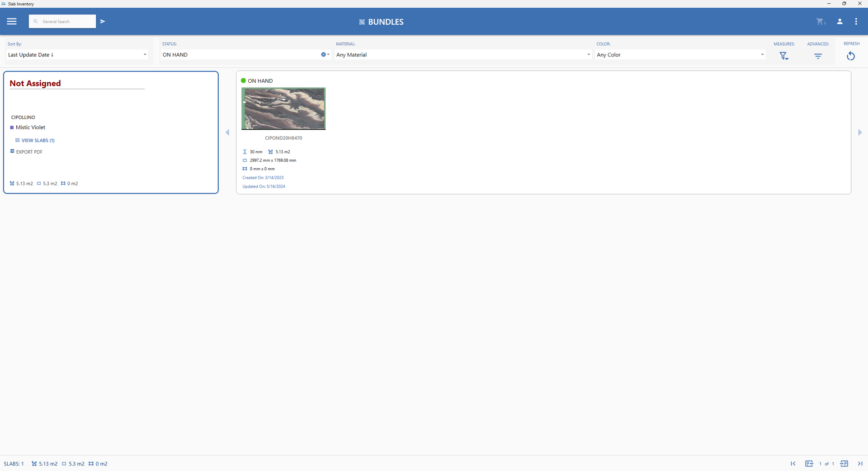Open the user account icon
This screenshot has width=868, height=471.
pyautogui.click(x=840, y=21)
